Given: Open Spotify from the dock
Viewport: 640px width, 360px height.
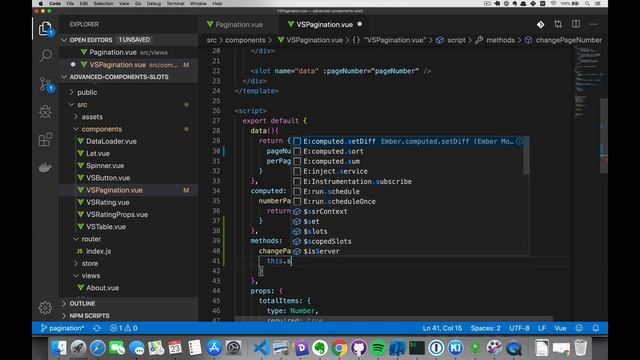Looking at the screenshot, I should (378, 348).
